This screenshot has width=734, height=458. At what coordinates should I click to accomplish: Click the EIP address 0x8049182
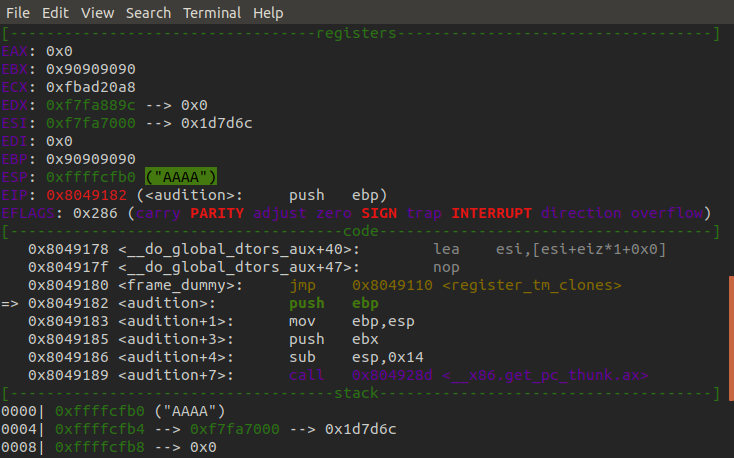(87, 195)
